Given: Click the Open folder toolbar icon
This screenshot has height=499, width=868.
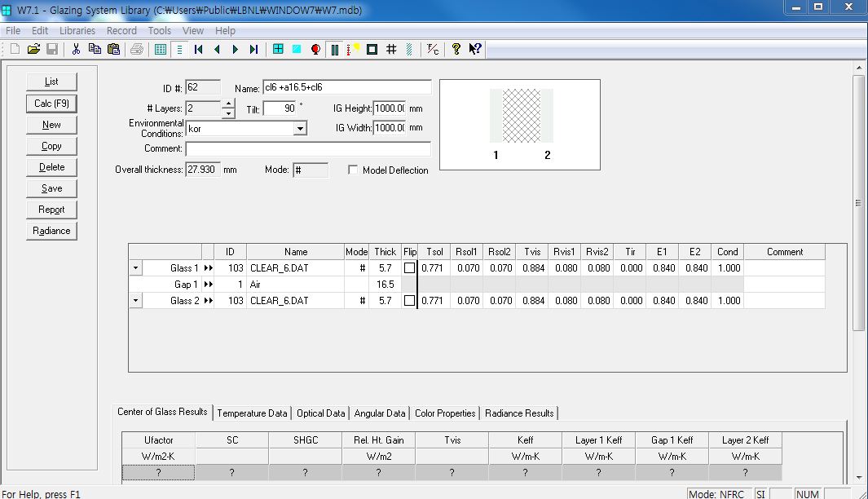Looking at the screenshot, I should point(33,49).
